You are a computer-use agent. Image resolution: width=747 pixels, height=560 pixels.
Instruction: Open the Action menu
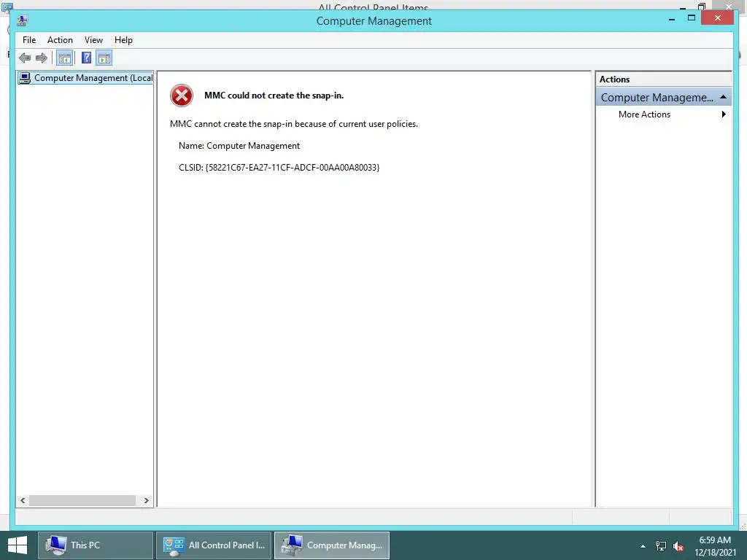60,40
